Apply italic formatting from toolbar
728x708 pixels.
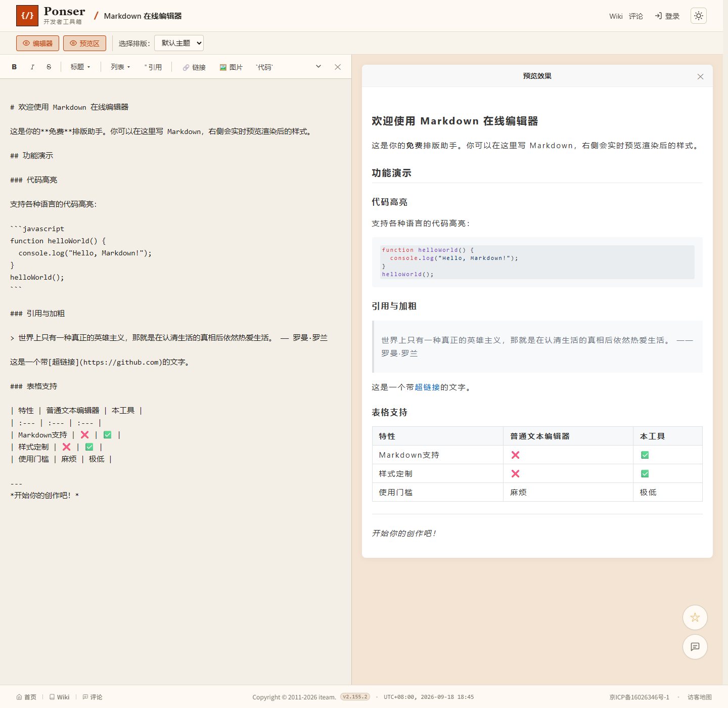[32, 67]
